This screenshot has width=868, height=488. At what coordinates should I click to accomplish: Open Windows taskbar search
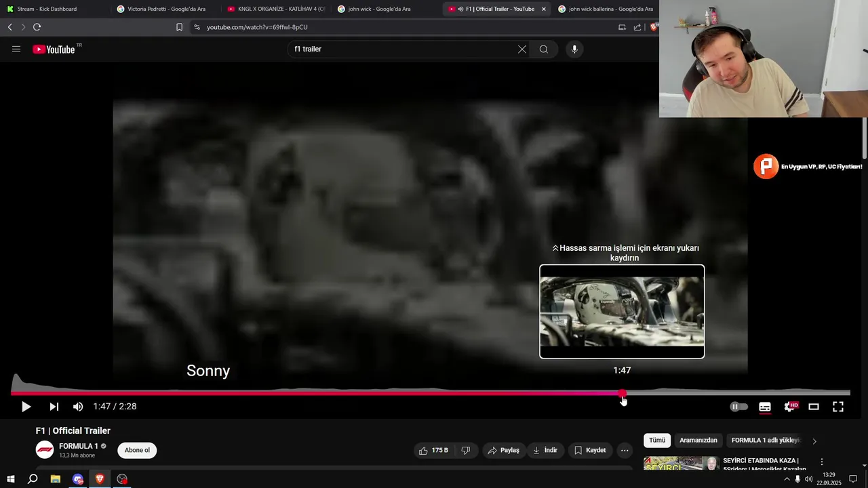[33, 479]
